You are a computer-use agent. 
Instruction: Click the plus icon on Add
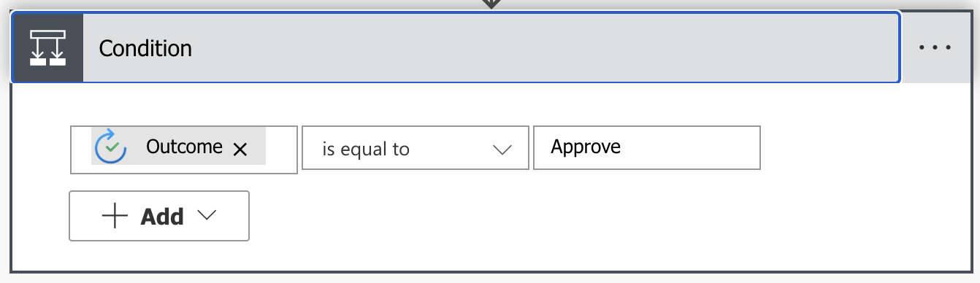tap(115, 217)
